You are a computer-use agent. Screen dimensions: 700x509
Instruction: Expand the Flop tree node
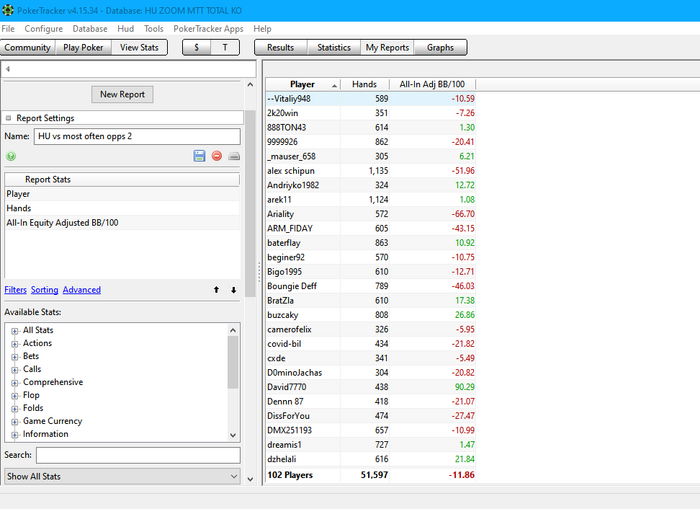[15, 396]
